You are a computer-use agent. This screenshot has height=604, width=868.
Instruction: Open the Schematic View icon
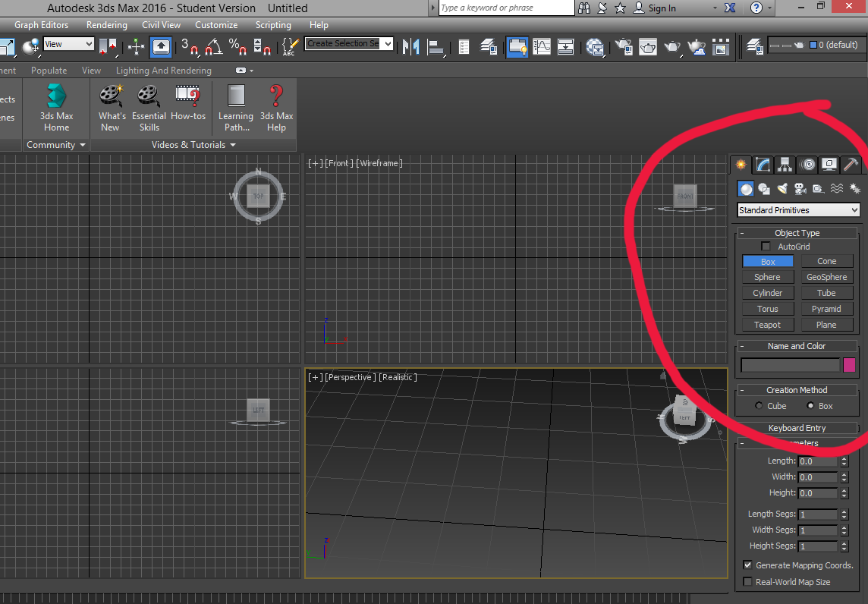click(x=565, y=47)
